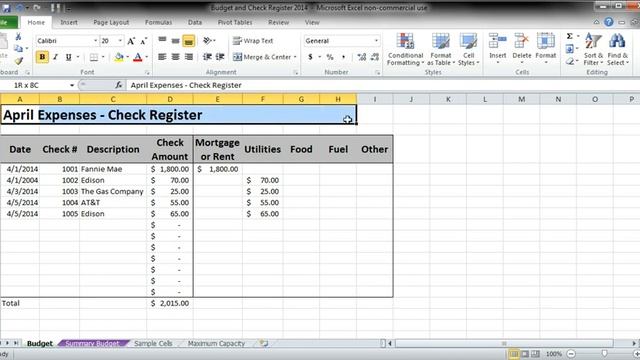The height and width of the screenshot is (360, 640).
Task: Expand the font size dropdown
Action: (120, 41)
